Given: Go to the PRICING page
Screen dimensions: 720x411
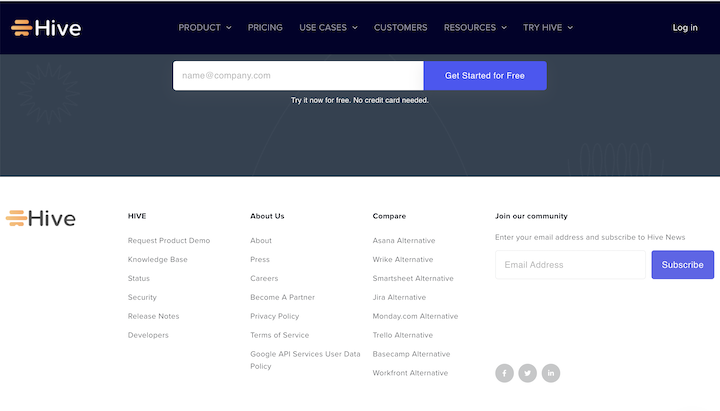Looking at the screenshot, I should pos(265,28).
